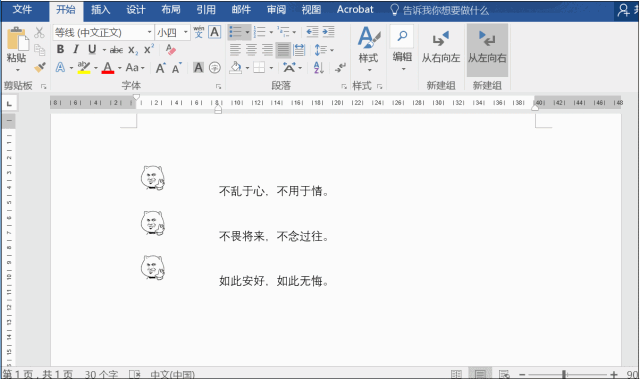Open the File tab
Viewport: 640px width, 379px height.
[22, 9]
